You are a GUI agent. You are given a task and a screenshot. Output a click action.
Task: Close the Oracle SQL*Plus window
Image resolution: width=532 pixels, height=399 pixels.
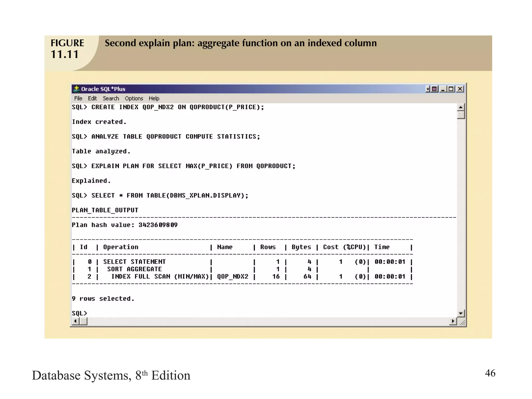click(x=460, y=89)
